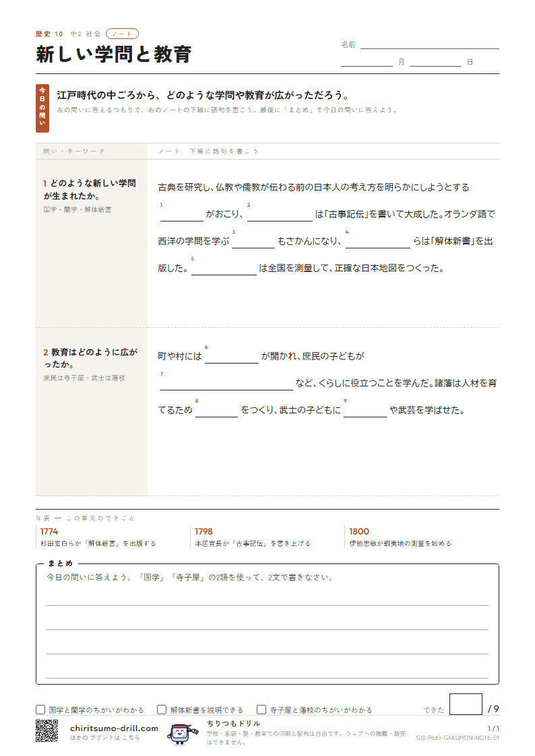The image size is (535, 756).
Task: Click blank 1 before がおこり
Action: (182, 215)
